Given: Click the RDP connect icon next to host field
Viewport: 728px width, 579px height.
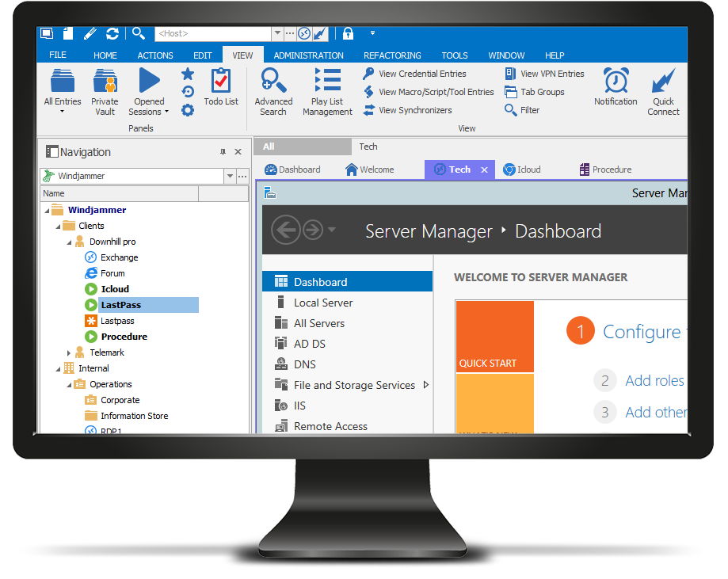Looking at the screenshot, I should coord(304,33).
